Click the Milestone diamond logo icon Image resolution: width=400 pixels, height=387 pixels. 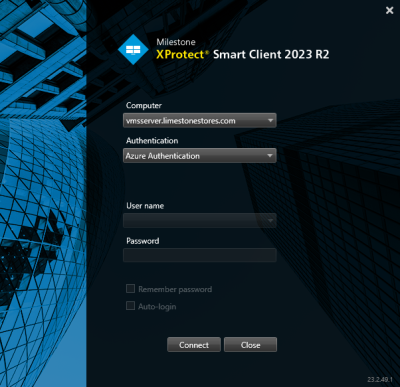[133, 50]
